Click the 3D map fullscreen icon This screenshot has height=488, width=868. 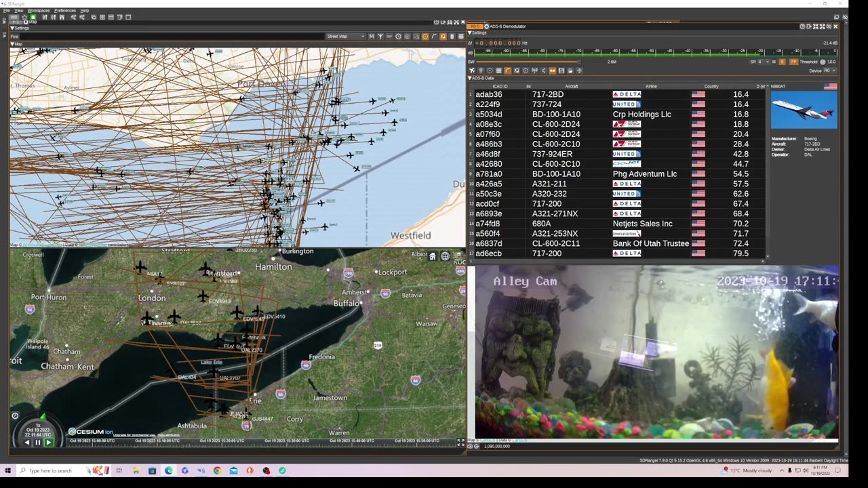461,443
